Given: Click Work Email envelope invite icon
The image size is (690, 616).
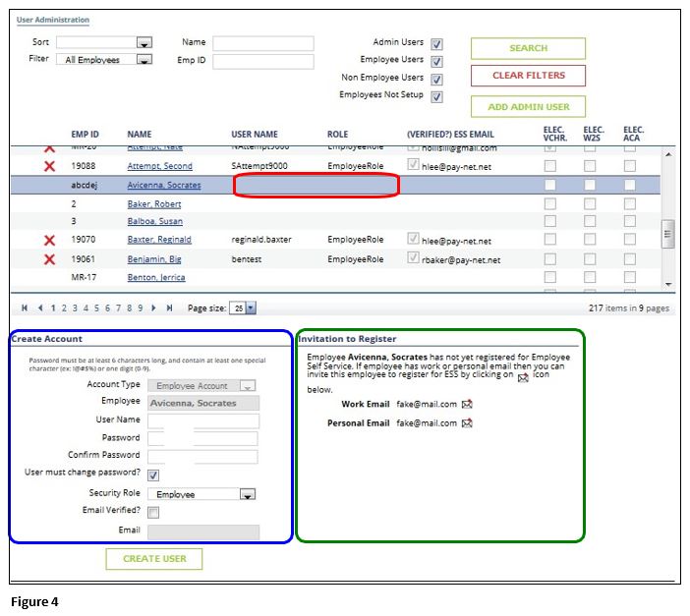Looking at the screenshot, I should point(467,404).
